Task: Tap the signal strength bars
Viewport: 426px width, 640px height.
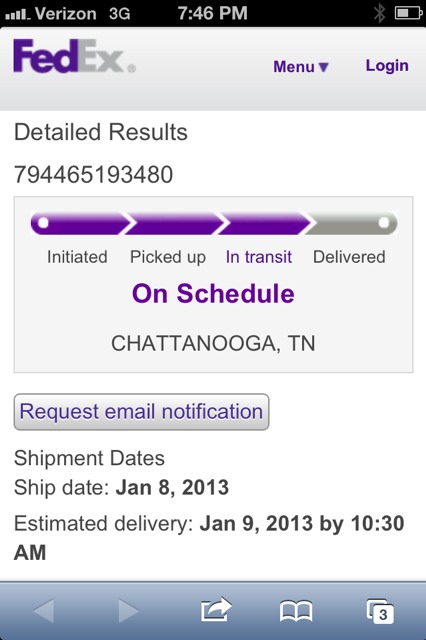Action: point(18,15)
